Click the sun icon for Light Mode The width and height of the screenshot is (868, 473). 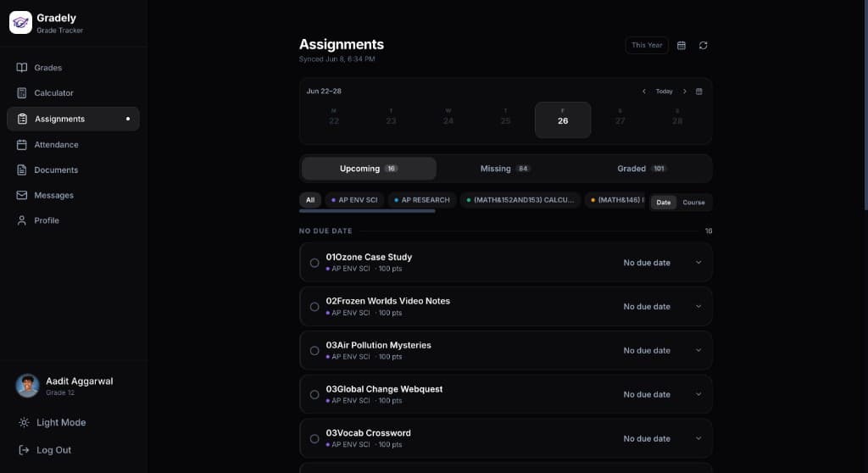point(24,423)
